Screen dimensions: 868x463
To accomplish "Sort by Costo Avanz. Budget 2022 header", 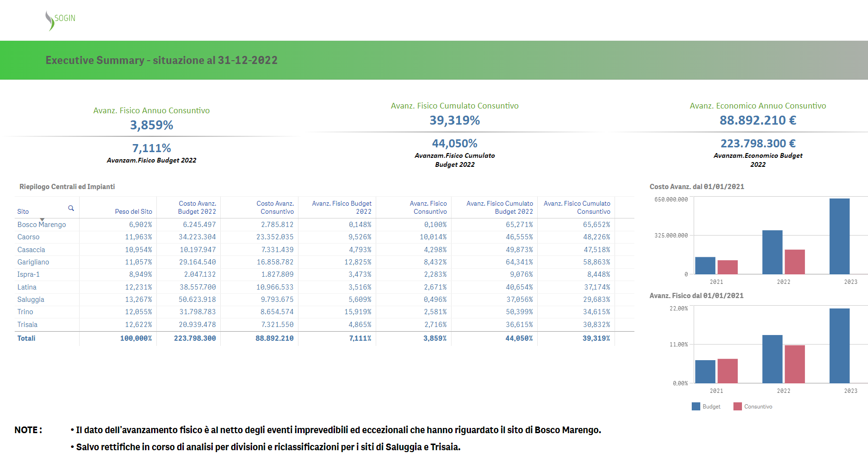I will click(197, 208).
